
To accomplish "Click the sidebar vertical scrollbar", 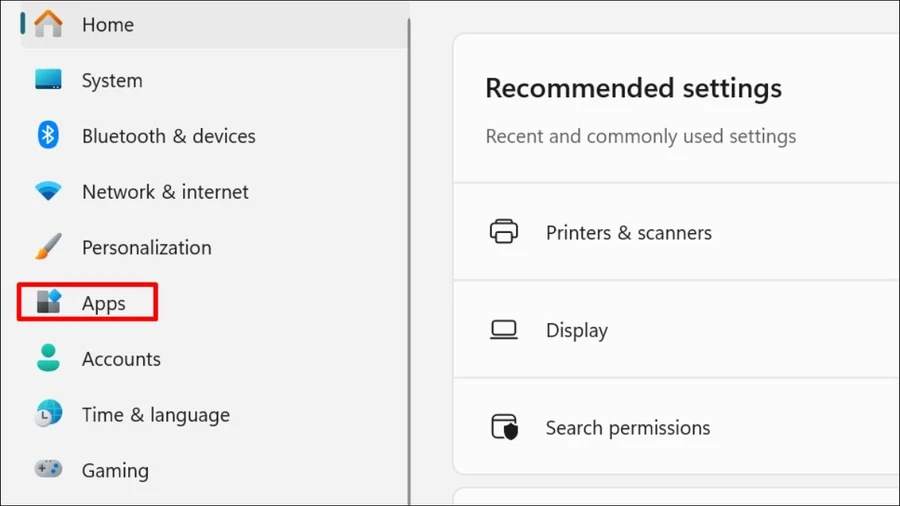I will tap(409, 261).
